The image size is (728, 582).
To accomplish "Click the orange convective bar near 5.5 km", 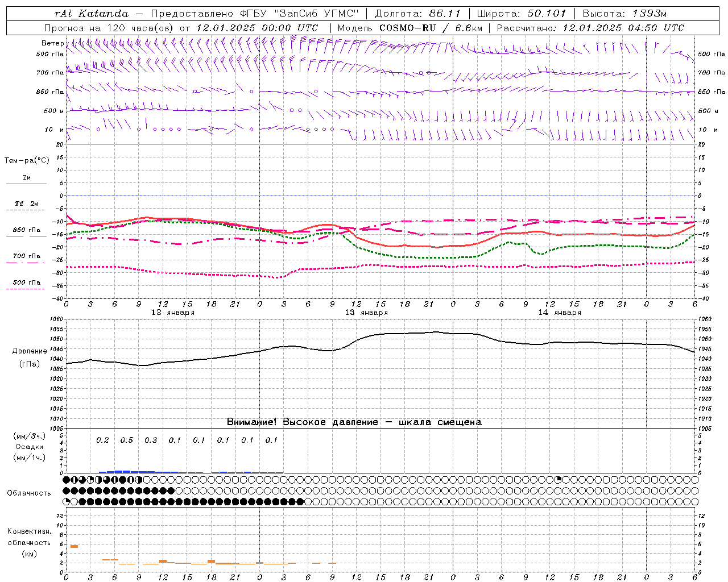I will [74, 546].
